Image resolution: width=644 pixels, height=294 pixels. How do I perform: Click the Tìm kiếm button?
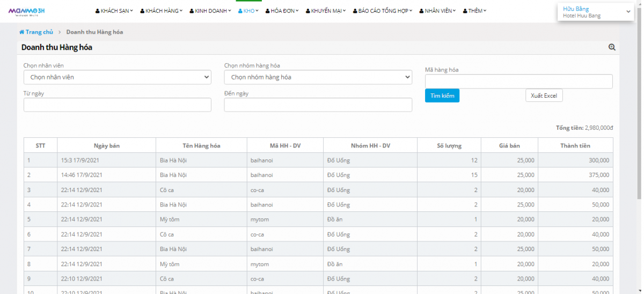(442, 95)
